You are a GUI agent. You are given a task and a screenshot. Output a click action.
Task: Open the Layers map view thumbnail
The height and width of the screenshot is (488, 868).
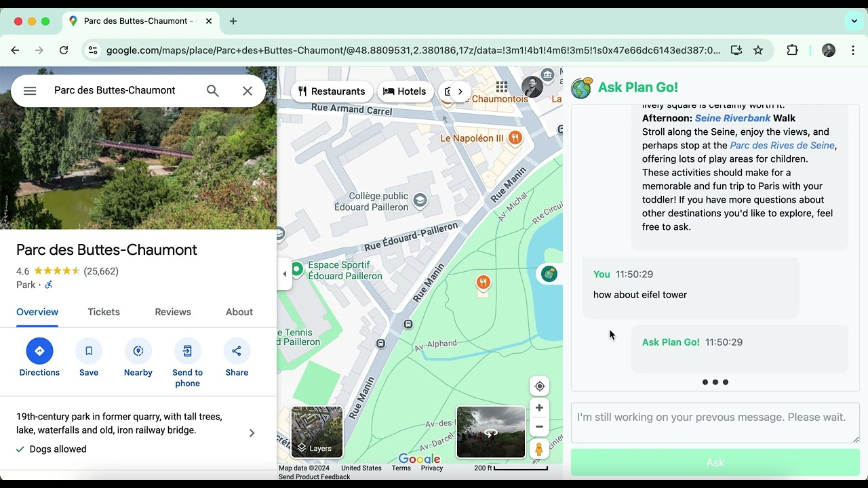pyautogui.click(x=317, y=432)
